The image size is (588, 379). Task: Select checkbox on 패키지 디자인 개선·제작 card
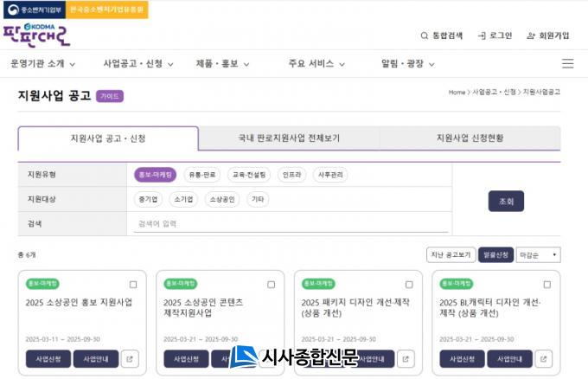[x=409, y=284]
